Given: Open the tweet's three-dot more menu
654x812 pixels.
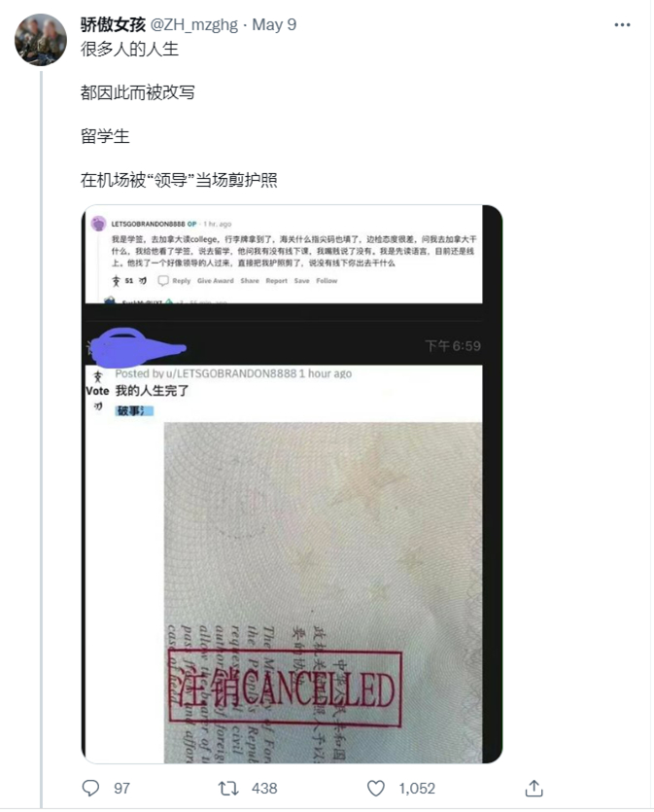Looking at the screenshot, I should pos(622,25).
